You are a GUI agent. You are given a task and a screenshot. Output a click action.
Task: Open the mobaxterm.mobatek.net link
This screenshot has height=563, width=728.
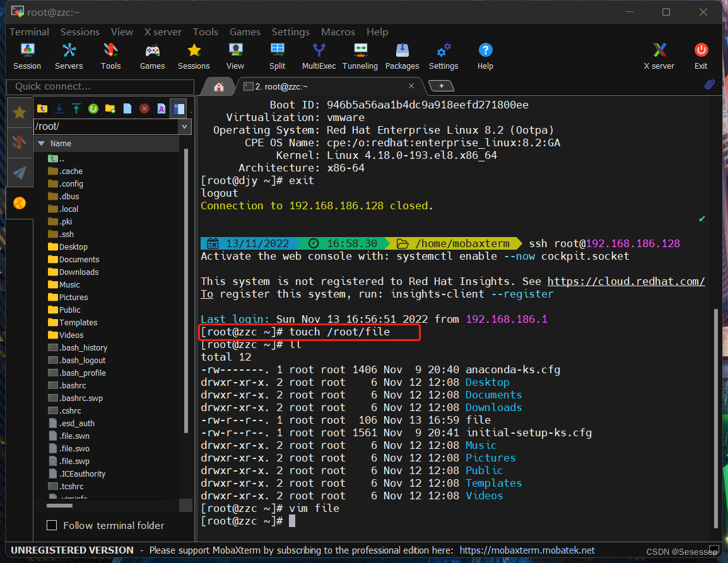(x=527, y=550)
